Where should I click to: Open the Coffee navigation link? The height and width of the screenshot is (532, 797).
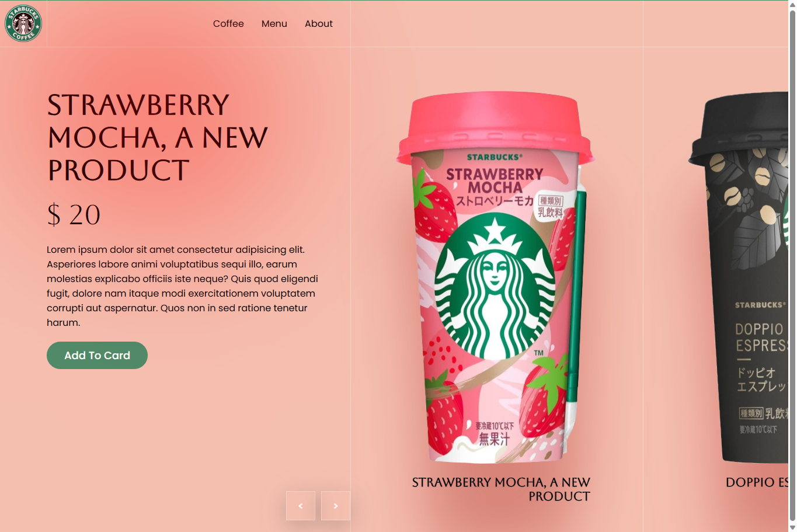click(x=228, y=24)
